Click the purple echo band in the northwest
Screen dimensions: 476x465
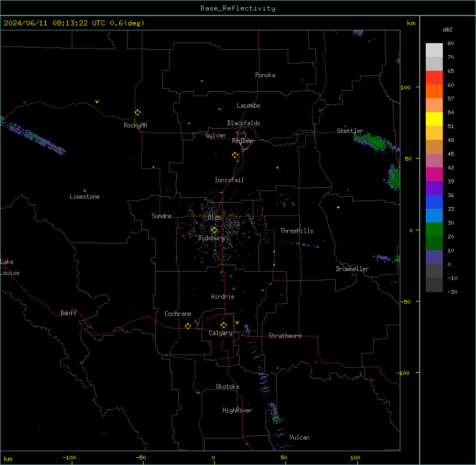(x=33, y=136)
